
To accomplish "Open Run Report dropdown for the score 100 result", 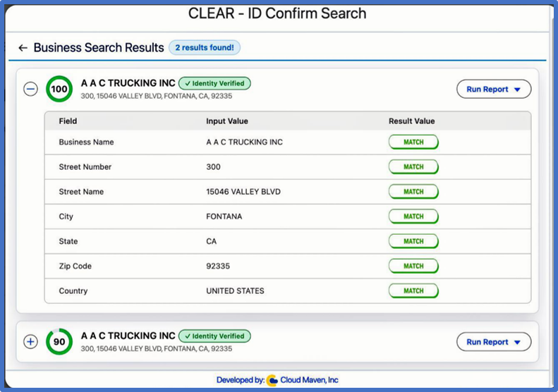I will pos(494,89).
